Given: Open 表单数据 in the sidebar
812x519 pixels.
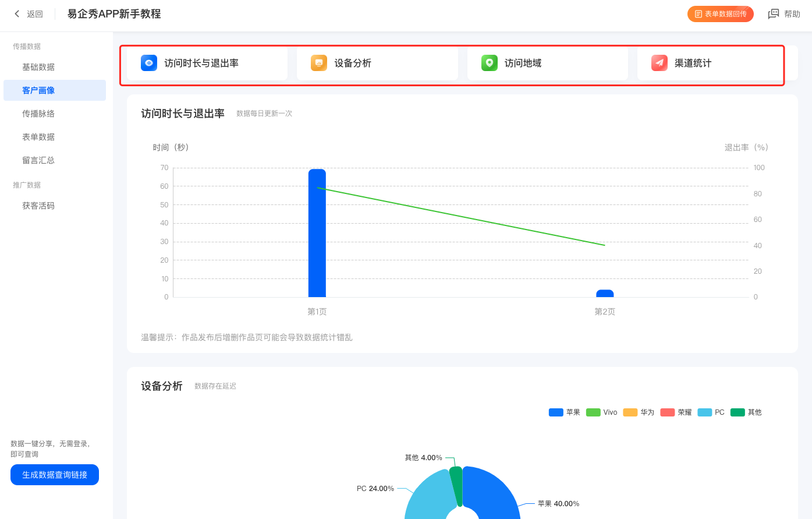Looking at the screenshot, I should pos(55,137).
